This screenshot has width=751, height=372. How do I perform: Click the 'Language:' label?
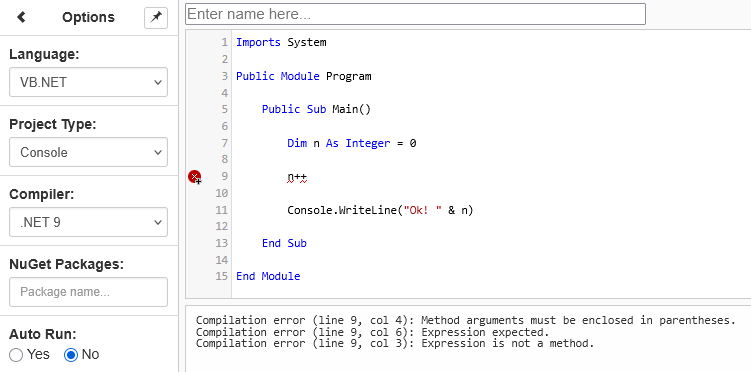pos(44,55)
